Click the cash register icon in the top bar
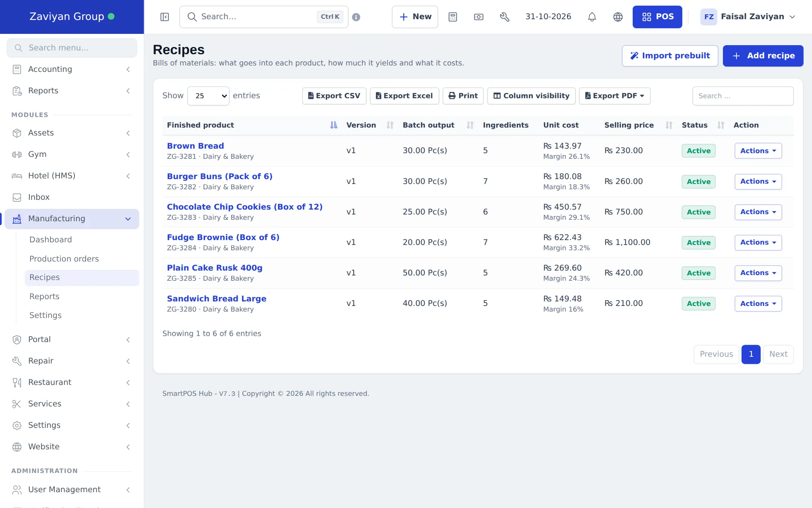This screenshot has width=812, height=508. click(x=479, y=17)
